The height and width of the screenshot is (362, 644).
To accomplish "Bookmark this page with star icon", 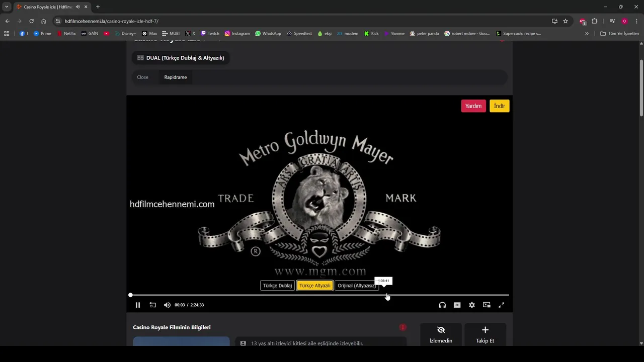I will pos(566,21).
